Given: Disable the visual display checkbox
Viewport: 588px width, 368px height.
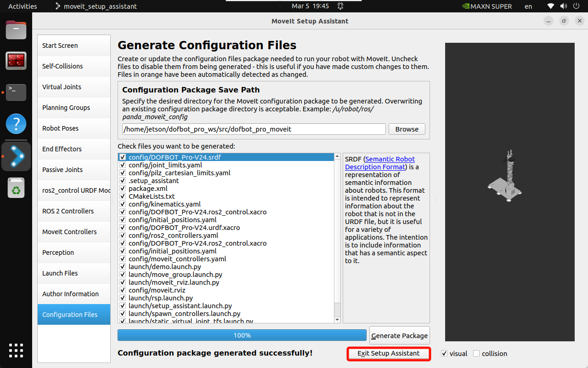Looking at the screenshot, I should click(x=444, y=353).
